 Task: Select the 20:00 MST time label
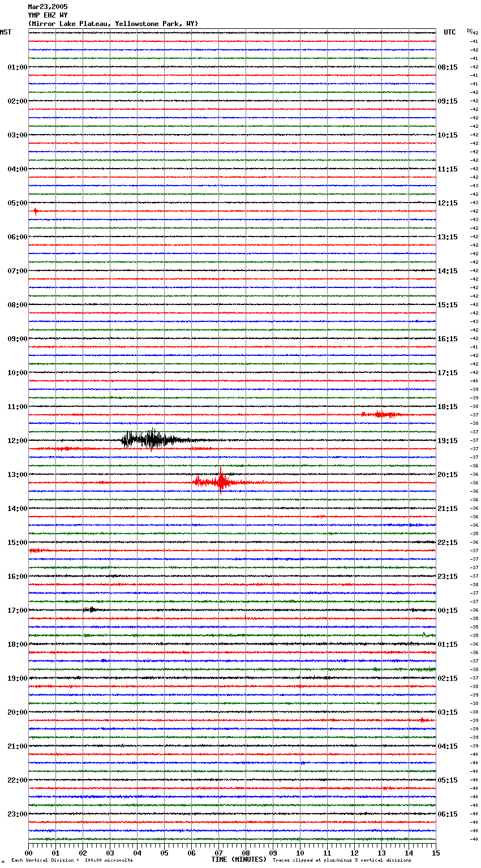click(18, 712)
